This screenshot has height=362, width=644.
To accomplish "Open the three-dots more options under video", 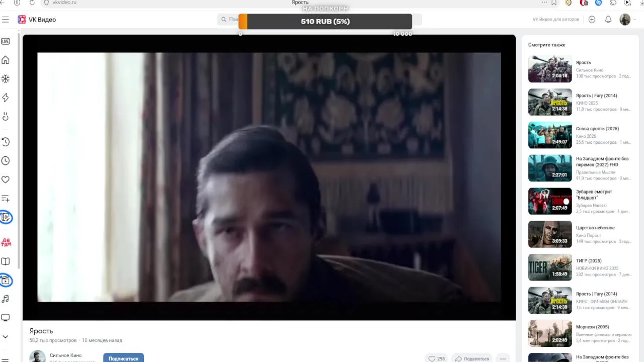I will coord(503,358).
